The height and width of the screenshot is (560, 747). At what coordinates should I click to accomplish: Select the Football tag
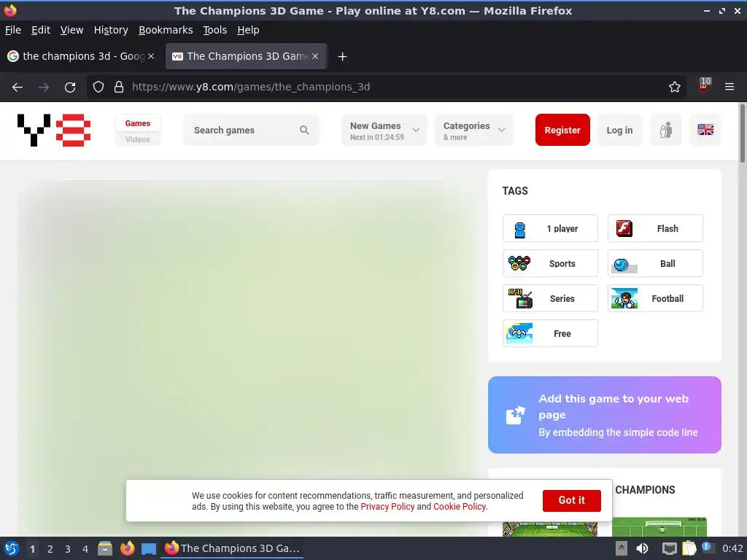(x=655, y=298)
